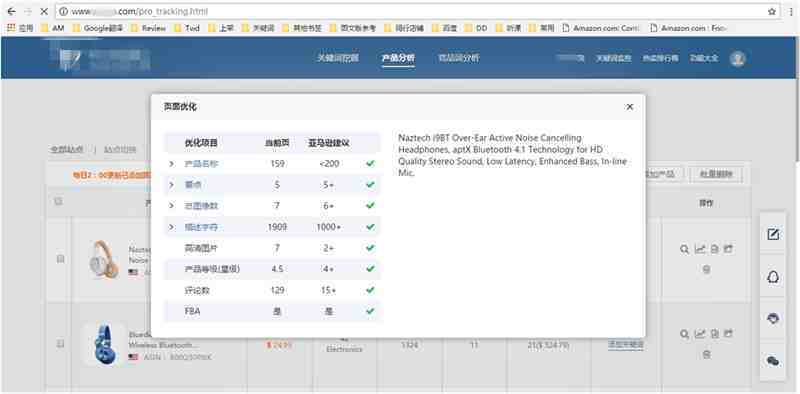Click the 站点切换 link
Image resolution: width=800 pixels, height=394 pixels.
point(120,150)
